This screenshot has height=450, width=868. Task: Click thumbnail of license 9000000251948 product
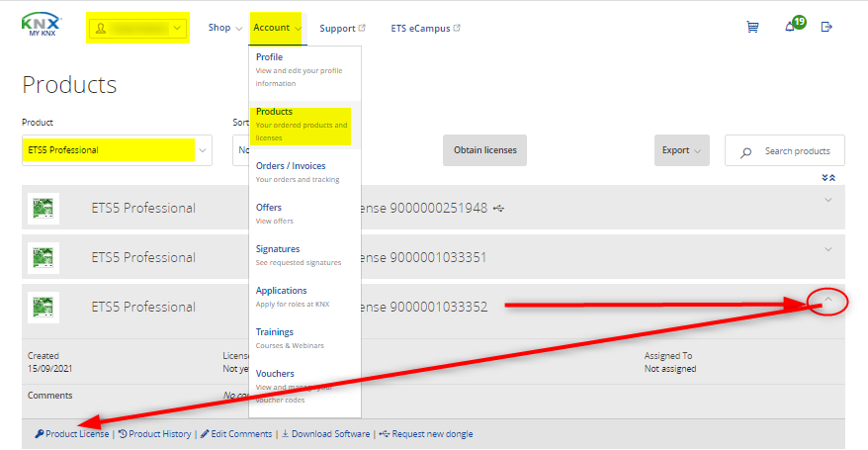point(43,208)
